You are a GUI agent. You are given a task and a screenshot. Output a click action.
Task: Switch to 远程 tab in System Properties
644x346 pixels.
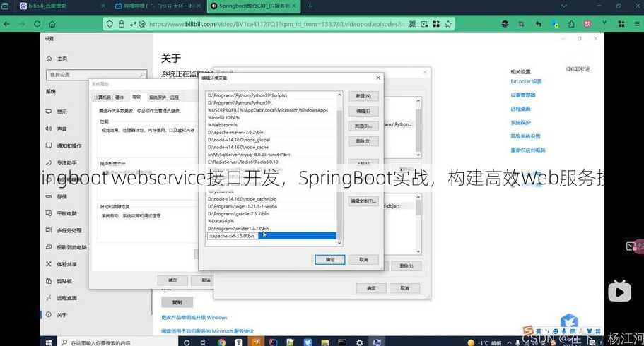click(175, 97)
